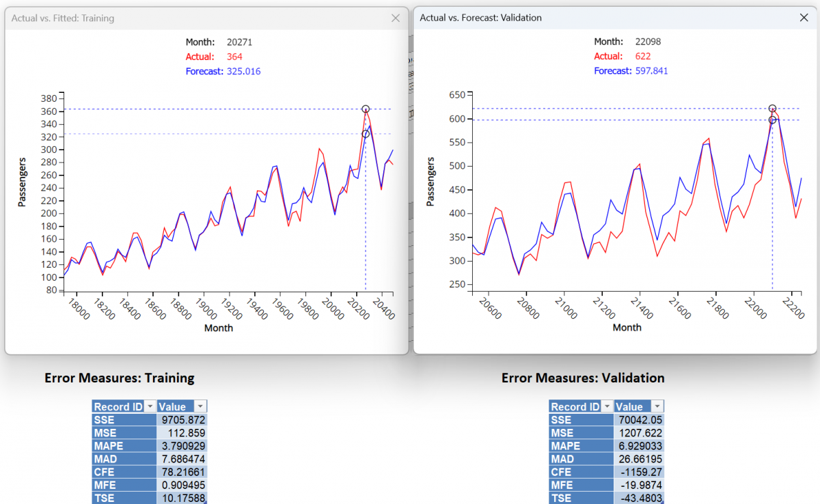Open the Value filter dropdown in Validation table
This screenshot has width=820, height=504.
click(657, 406)
